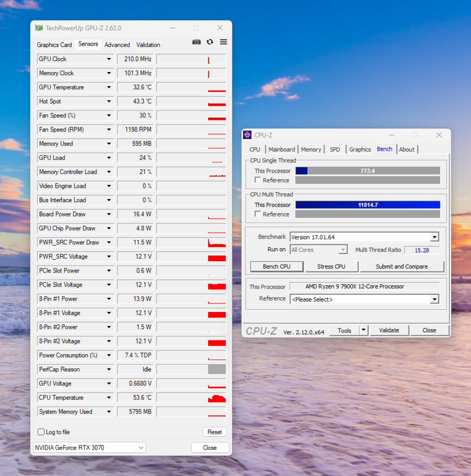
Task: Open the Graphics tab in CPU-Z
Action: [x=360, y=149]
